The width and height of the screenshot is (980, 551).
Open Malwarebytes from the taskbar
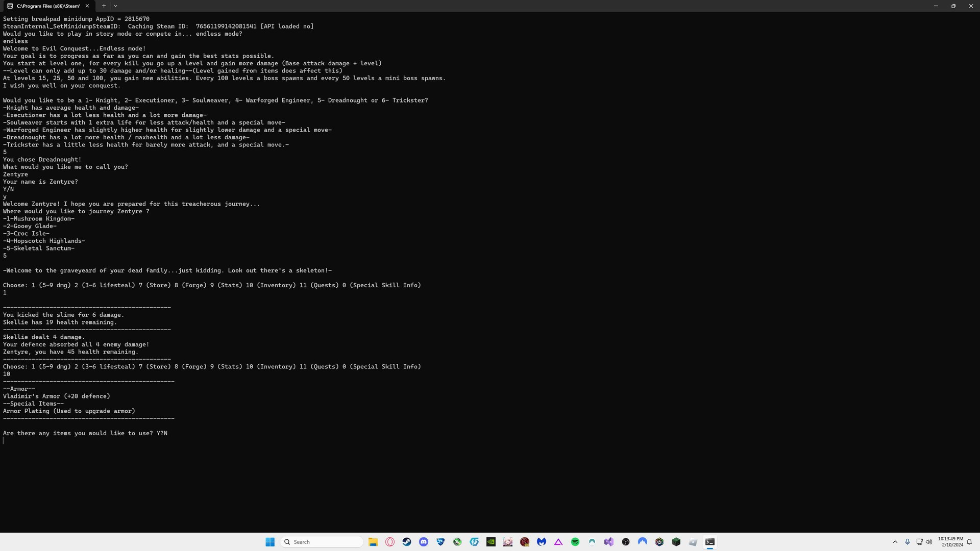coord(542,542)
